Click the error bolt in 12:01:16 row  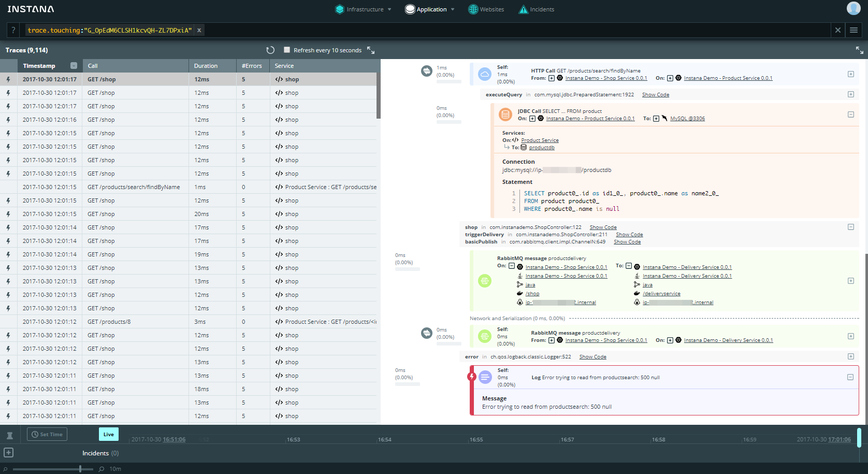[8, 120]
